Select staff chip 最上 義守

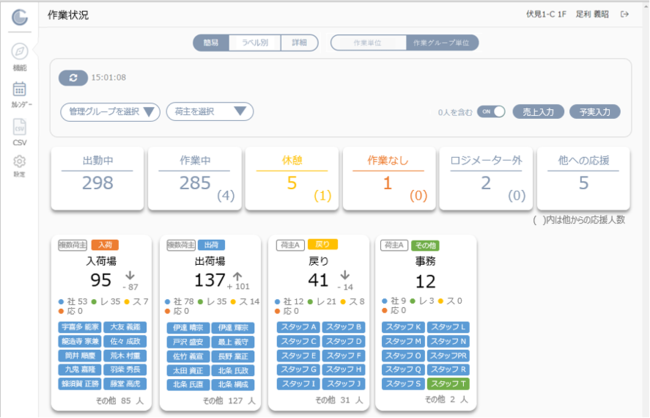pos(233,342)
